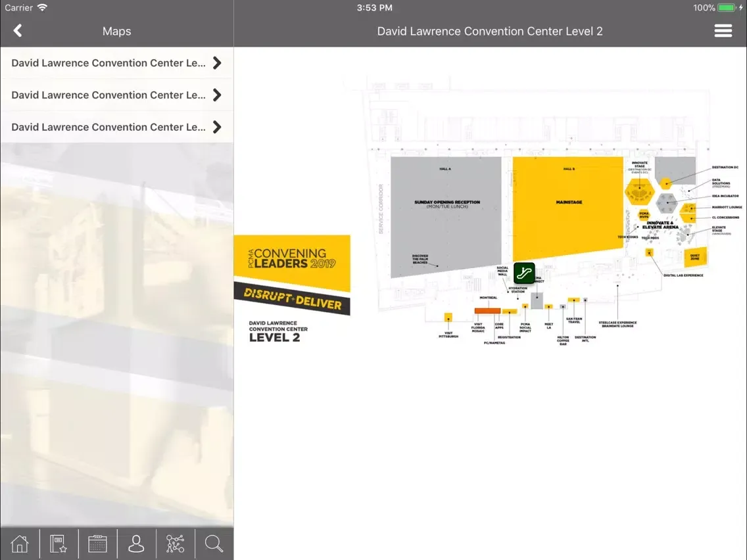The width and height of the screenshot is (747, 560).
Task: Open the profile person icon
Action: point(136,544)
